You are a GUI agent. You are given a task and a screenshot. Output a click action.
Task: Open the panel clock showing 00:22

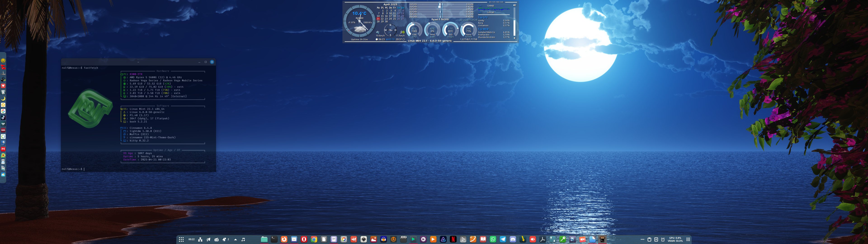click(191, 239)
